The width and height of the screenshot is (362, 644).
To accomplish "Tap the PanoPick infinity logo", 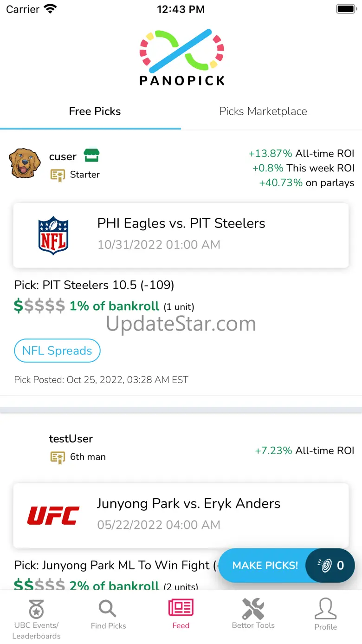I will [181, 49].
